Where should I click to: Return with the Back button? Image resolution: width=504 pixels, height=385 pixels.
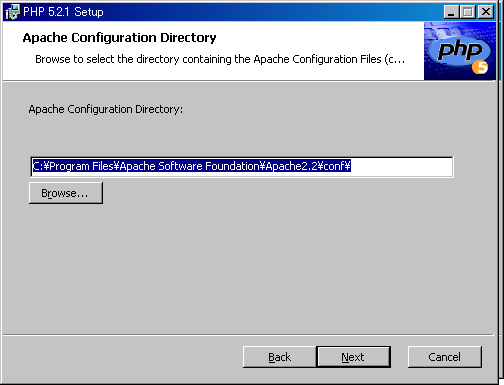[280, 357]
